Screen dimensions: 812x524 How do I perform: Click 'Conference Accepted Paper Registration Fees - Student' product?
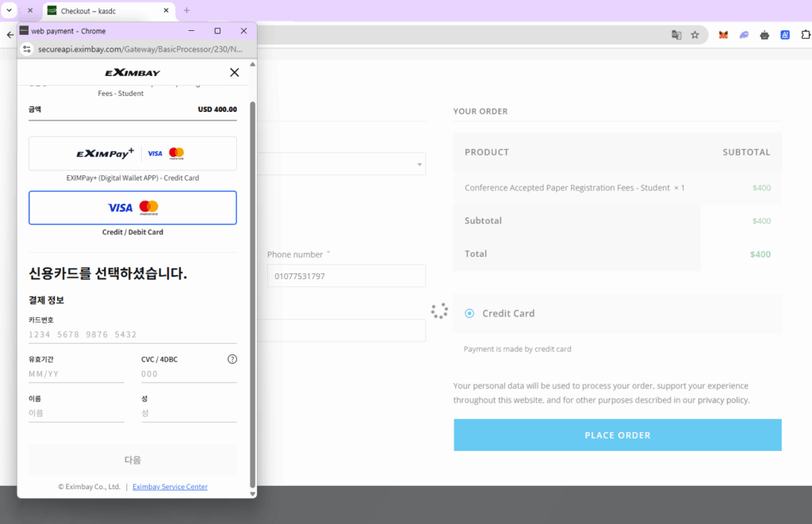click(567, 188)
